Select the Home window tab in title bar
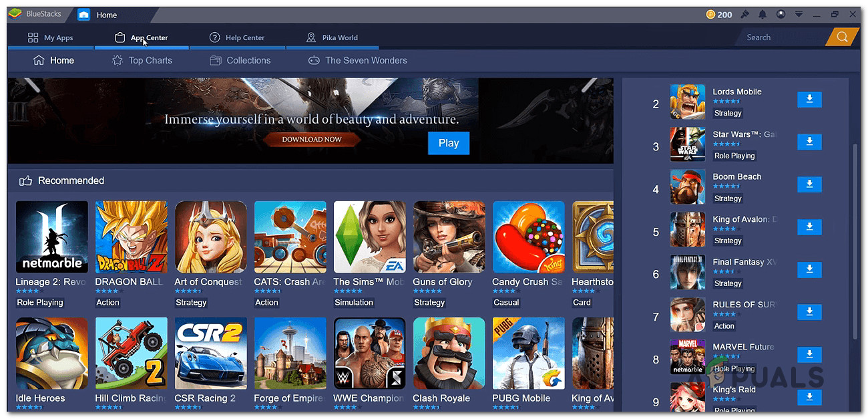This screenshot has height=419, width=868. click(107, 15)
